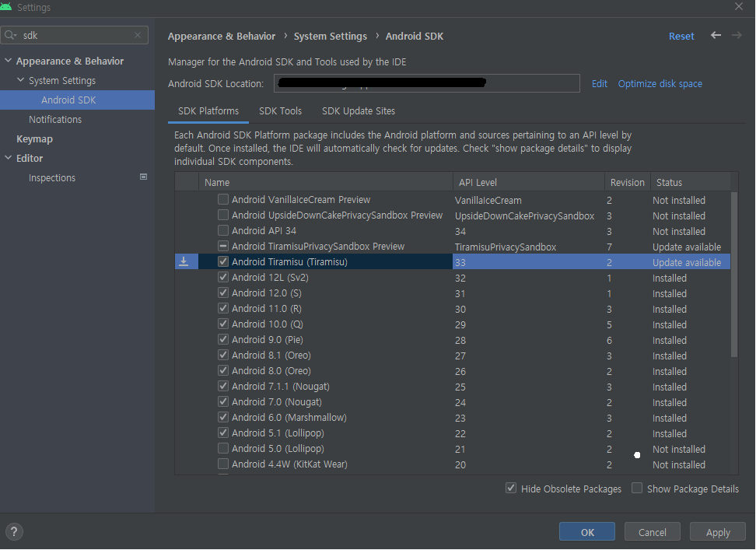Sort by the Status column header

point(691,182)
